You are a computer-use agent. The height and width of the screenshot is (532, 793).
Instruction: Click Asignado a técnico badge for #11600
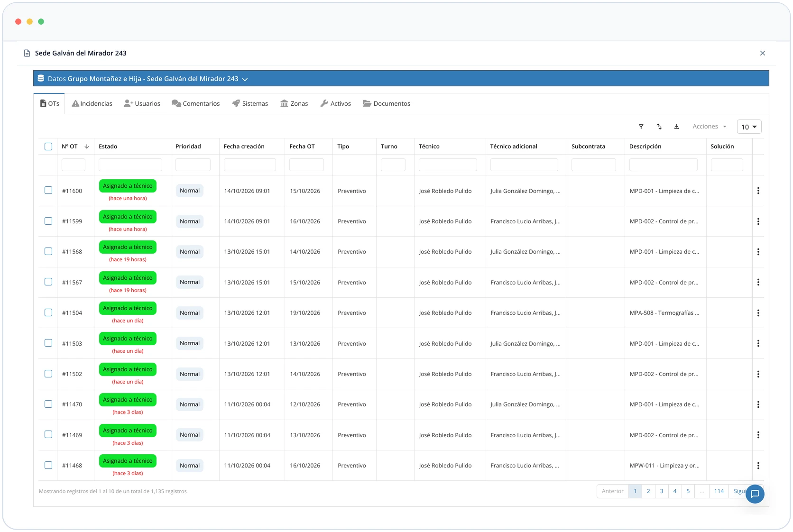(128, 186)
